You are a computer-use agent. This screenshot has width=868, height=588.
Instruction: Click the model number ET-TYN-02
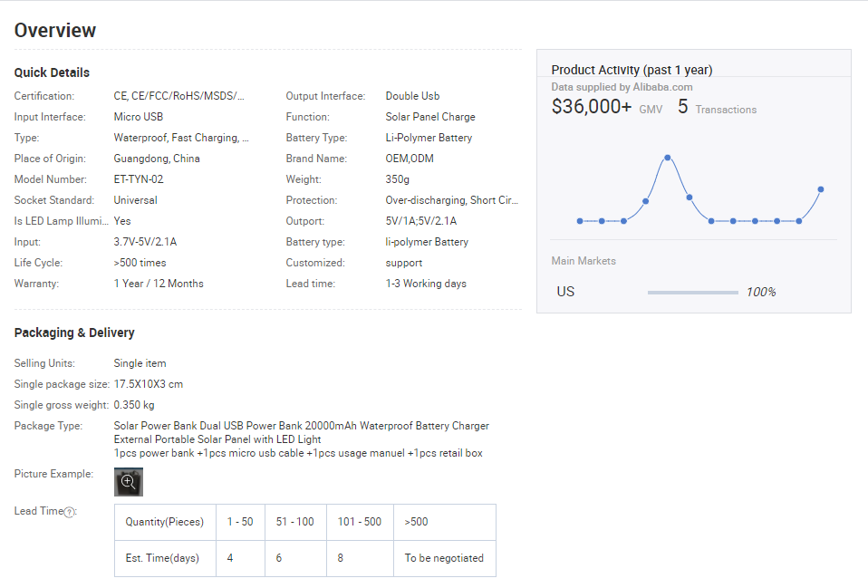tap(139, 179)
